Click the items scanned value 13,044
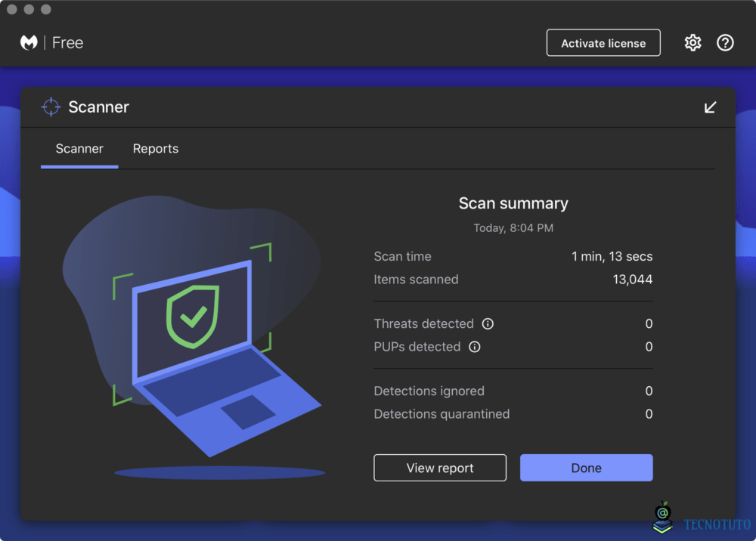Viewport: 756px width, 541px height. 632,280
